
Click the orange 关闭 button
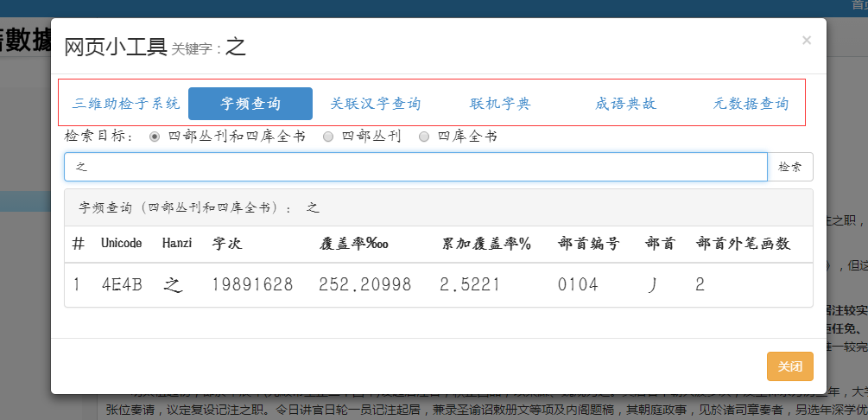click(x=789, y=366)
